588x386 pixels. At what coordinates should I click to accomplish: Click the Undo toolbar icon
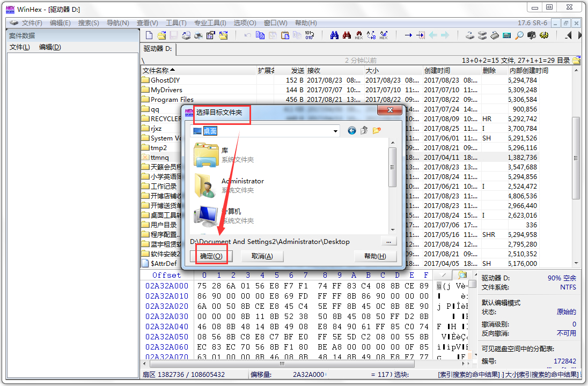247,35
